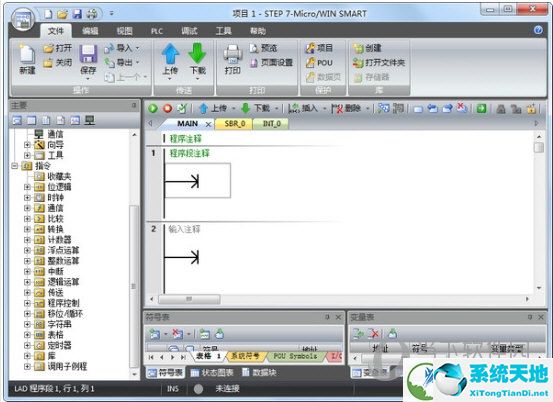Open the 数据块 (Data block) panel tab
This screenshot has height=402, width=553.
click(x=259, y=373)
